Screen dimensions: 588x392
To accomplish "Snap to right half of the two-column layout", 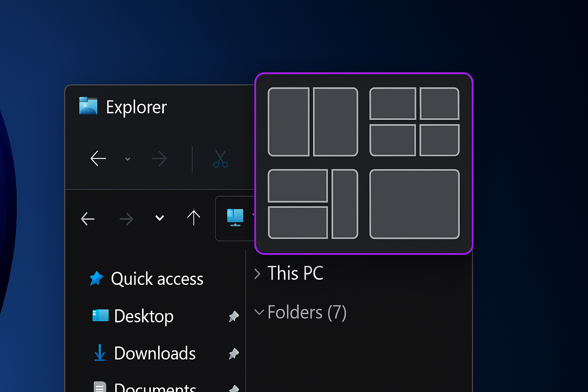I will coord(335,122).
